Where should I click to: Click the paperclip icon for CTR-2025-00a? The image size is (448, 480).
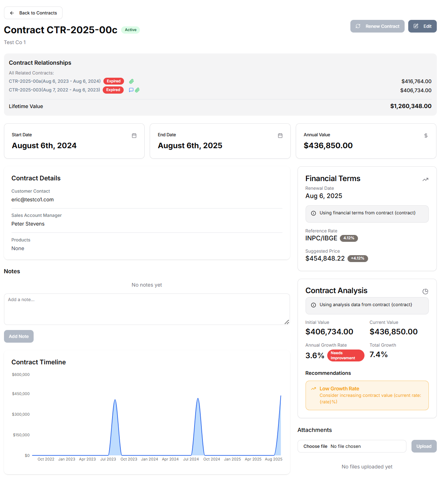(132, 81)
